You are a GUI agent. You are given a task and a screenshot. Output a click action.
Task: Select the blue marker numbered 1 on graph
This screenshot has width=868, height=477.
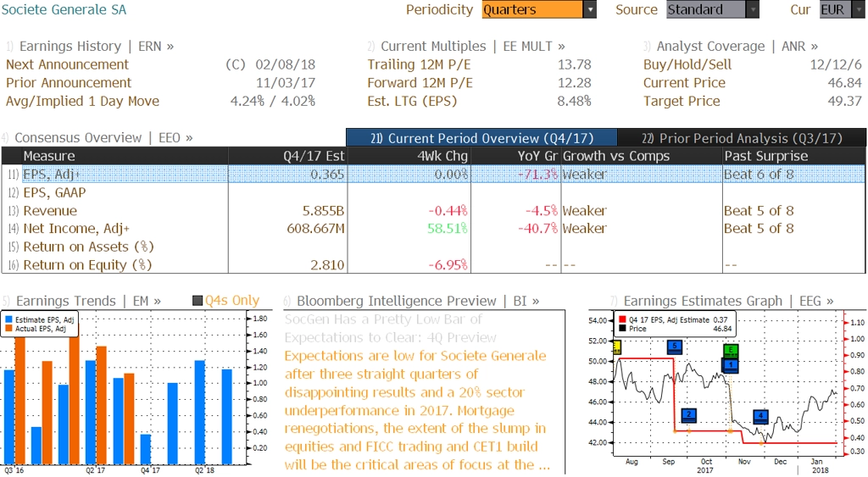point(731,365)
